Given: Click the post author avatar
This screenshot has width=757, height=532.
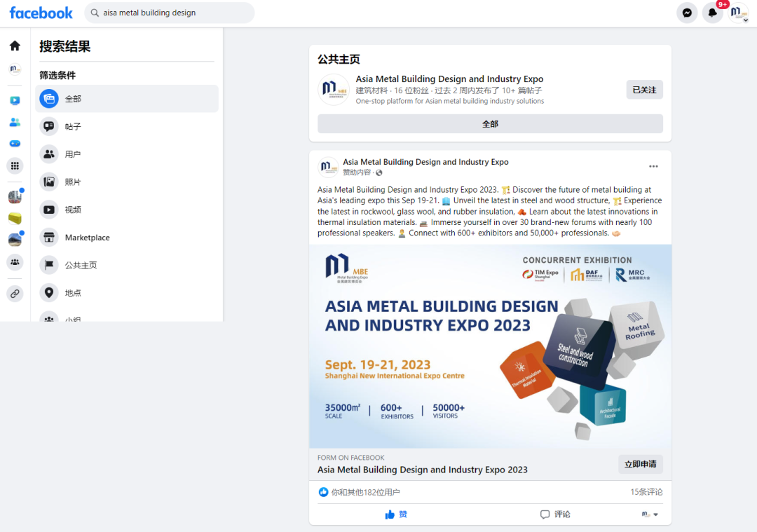Looking at the screenshot, I should coord(328,167).
